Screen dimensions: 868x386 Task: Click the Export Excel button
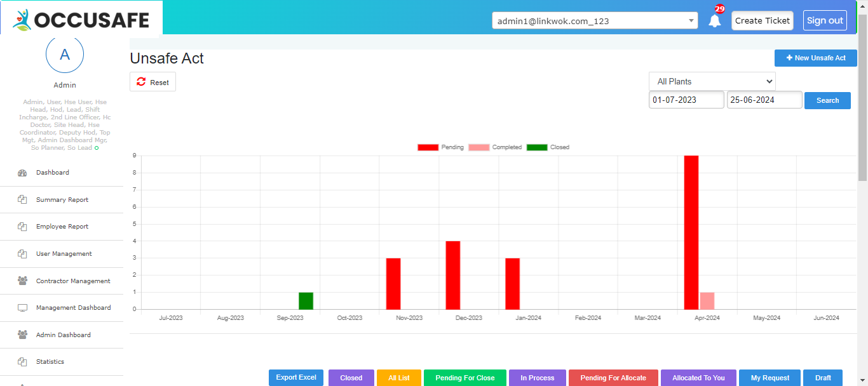[x=296, y=378]
